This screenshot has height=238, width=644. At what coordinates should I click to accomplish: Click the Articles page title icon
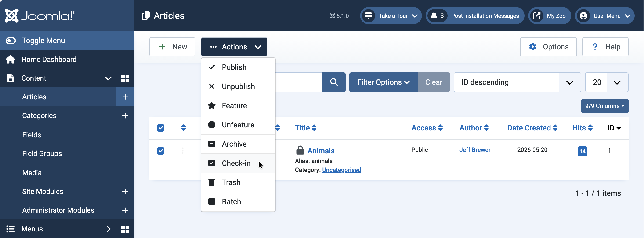coord(146,15)
